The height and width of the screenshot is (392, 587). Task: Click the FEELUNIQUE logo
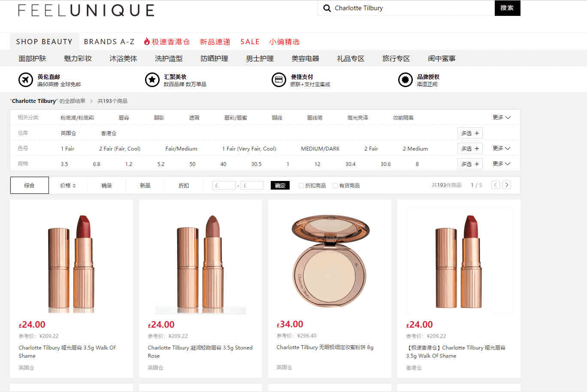pos(86,10)
